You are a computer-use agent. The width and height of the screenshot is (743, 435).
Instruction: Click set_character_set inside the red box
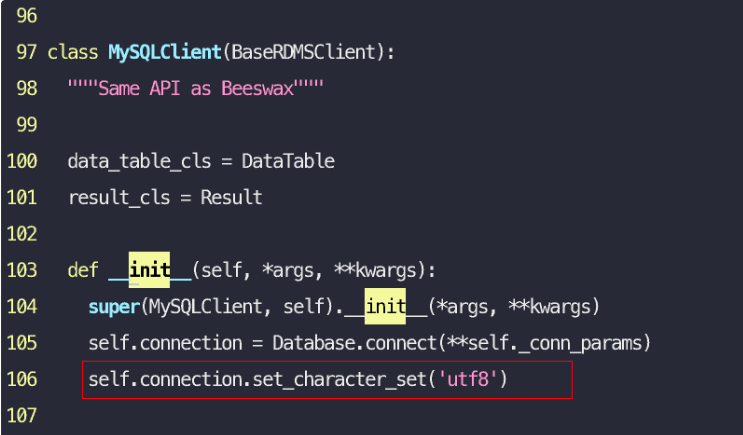pyautogui.click(x=340, y=380)
